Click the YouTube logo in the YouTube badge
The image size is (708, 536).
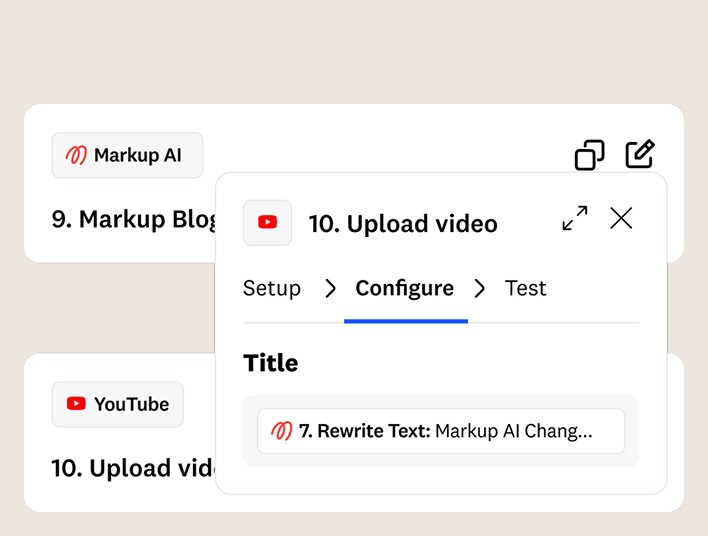point(76,404)
